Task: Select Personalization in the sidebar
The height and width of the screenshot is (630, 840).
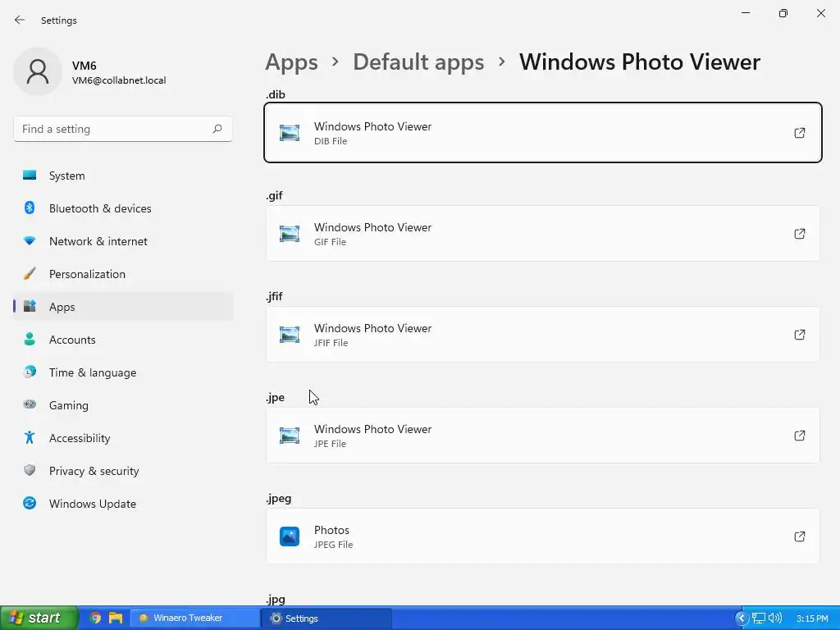Action: point(87,274)
